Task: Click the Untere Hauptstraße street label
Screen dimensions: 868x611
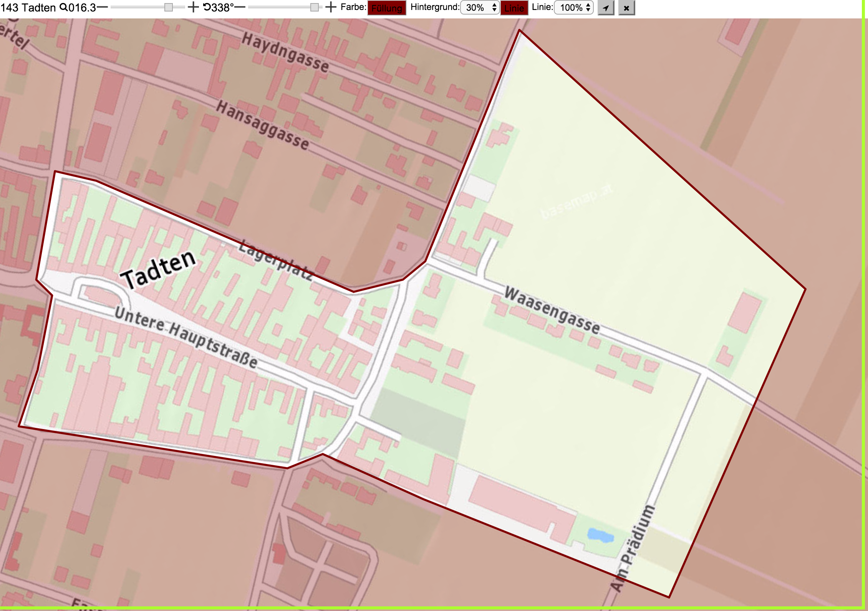Action: click(186, 337)
